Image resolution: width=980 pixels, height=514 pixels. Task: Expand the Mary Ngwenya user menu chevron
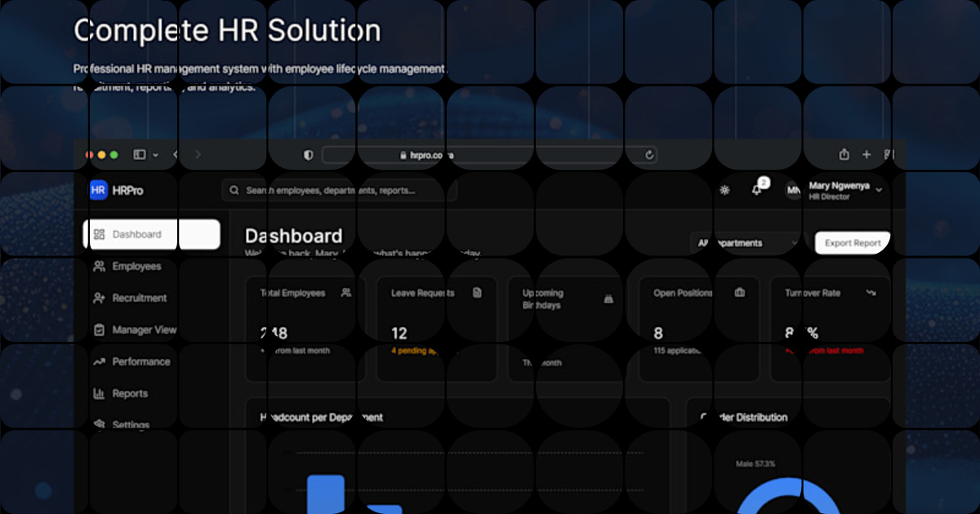[x=879, y=190]
